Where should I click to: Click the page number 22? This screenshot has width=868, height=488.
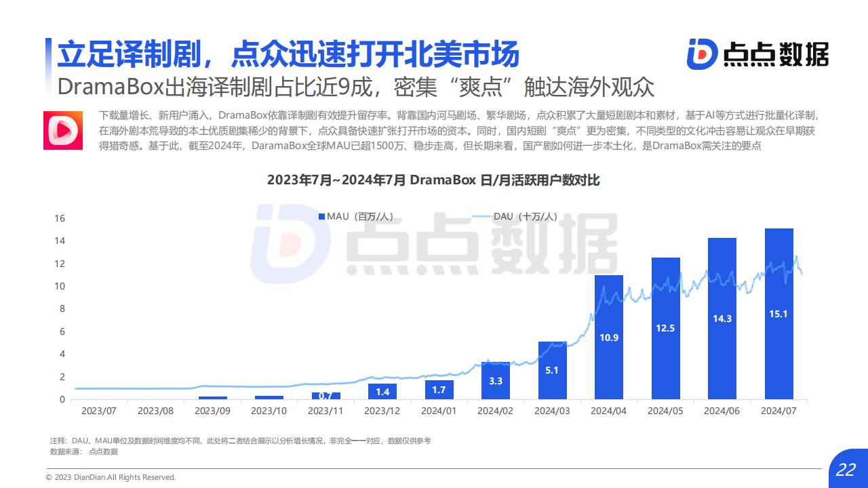point(846,470)
